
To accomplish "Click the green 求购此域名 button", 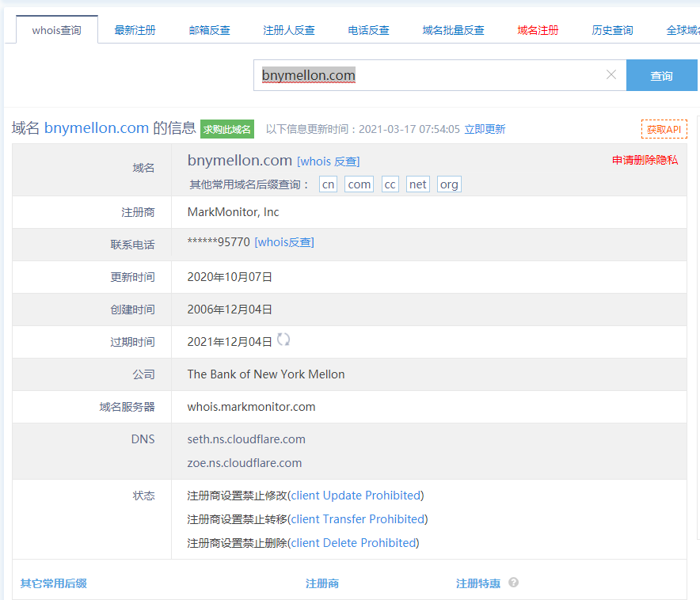I will point(227,129).
